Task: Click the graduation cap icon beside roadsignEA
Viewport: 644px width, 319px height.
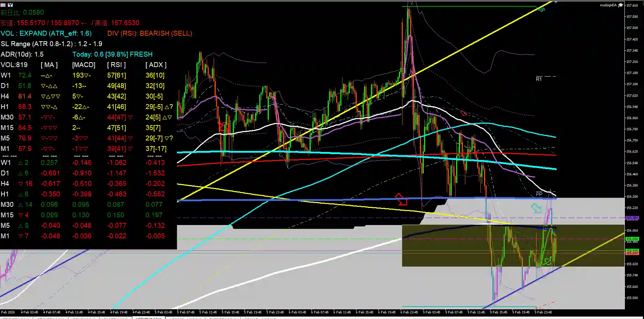Action: tap(621, 5)
